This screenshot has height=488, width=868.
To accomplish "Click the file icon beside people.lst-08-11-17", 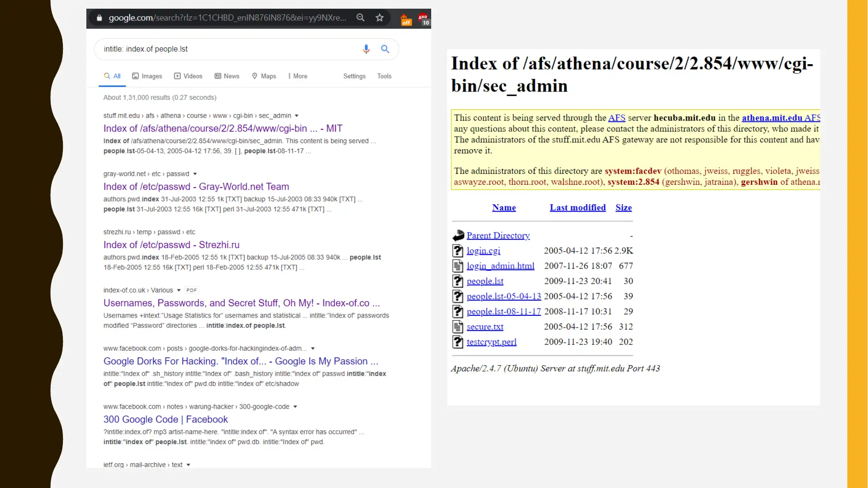I will click(458, 311).
